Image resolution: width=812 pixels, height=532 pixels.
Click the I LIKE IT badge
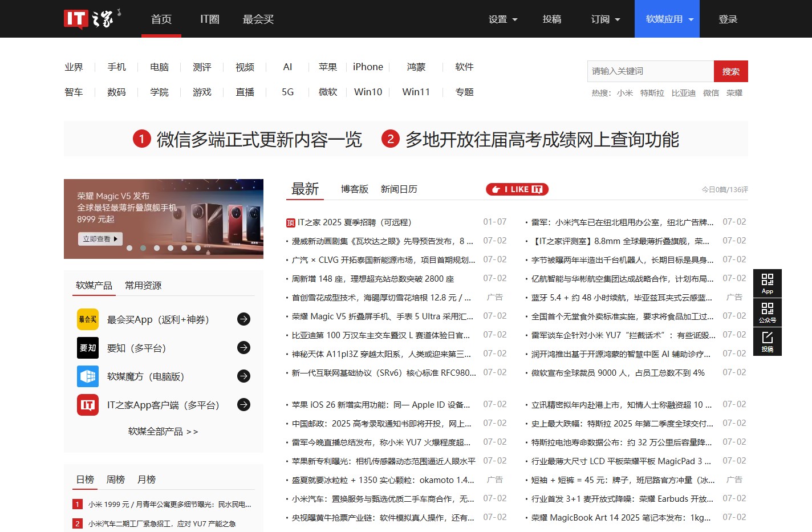pos(517,189)
